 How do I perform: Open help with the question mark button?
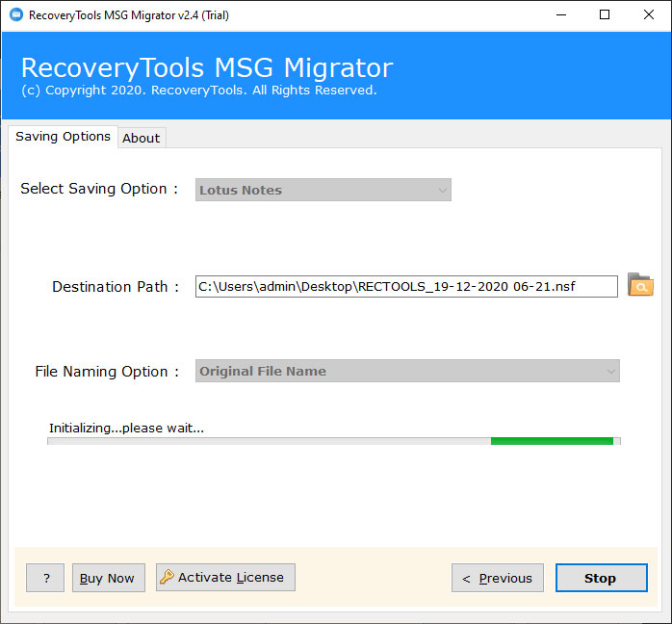point(45,578)
